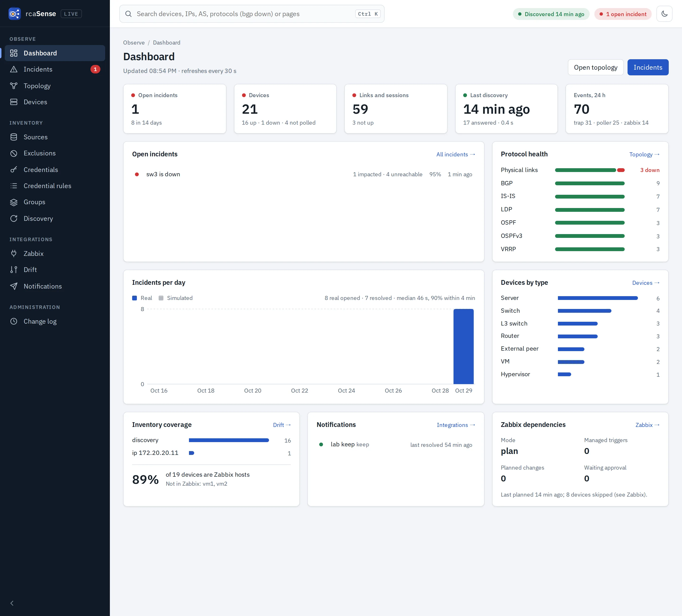Click the Open topology button

pyautogui.click(x=595, y=67)
